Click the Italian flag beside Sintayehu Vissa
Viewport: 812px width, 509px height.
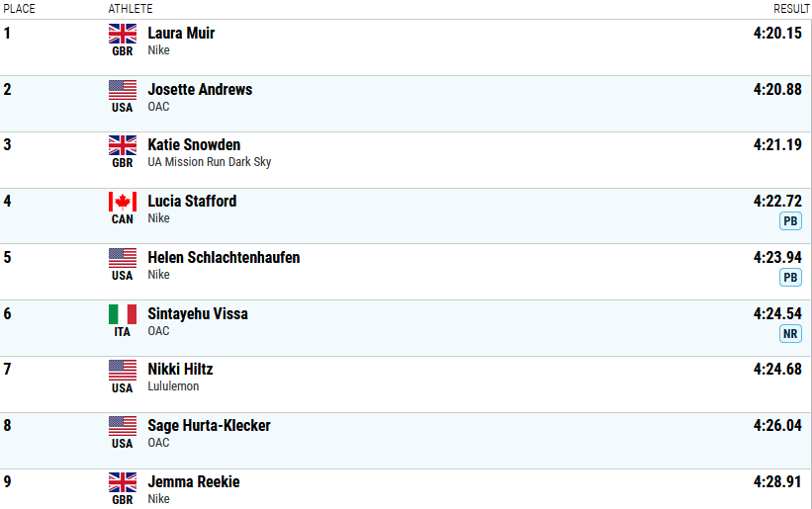click(x=123, y=314)
